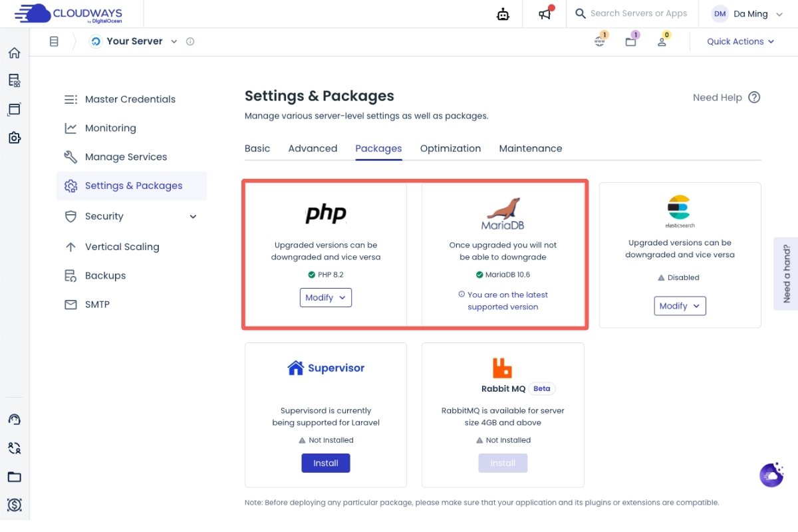Expand the Your Server selector chevron

pos(174,41)
